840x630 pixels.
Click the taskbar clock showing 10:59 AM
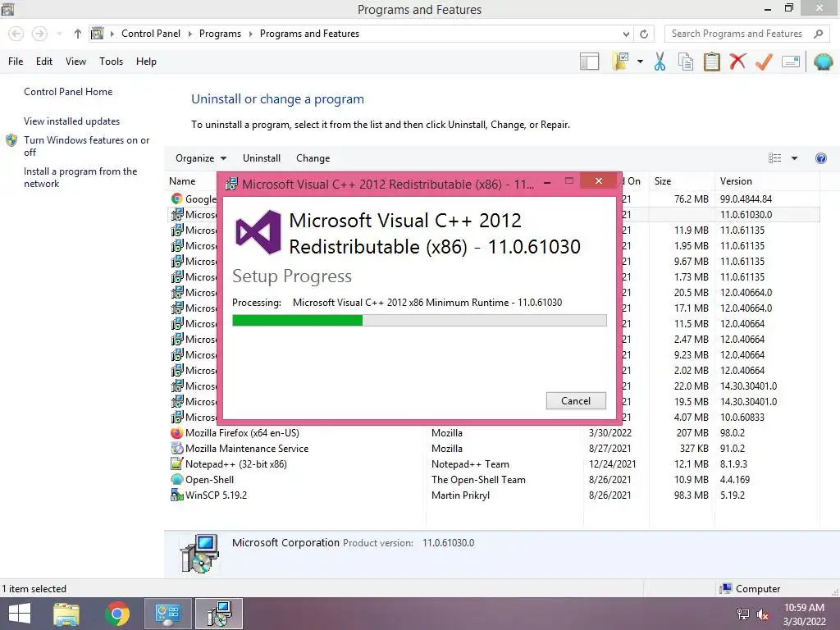coord(804,608)
